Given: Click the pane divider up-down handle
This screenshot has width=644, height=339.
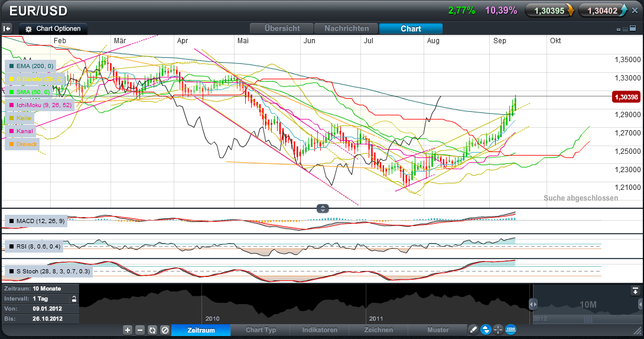Looking at the screenshot, I should tap(323, 209).
